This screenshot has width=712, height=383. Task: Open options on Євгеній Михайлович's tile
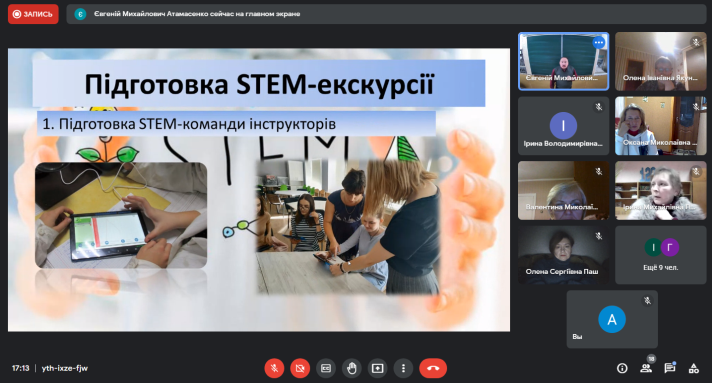[599, 43]
